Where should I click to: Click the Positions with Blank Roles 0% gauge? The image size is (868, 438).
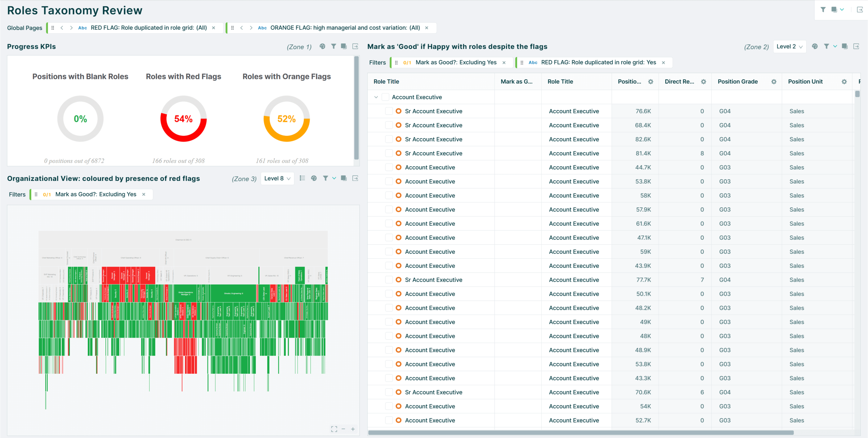click(x=80, y=119)
